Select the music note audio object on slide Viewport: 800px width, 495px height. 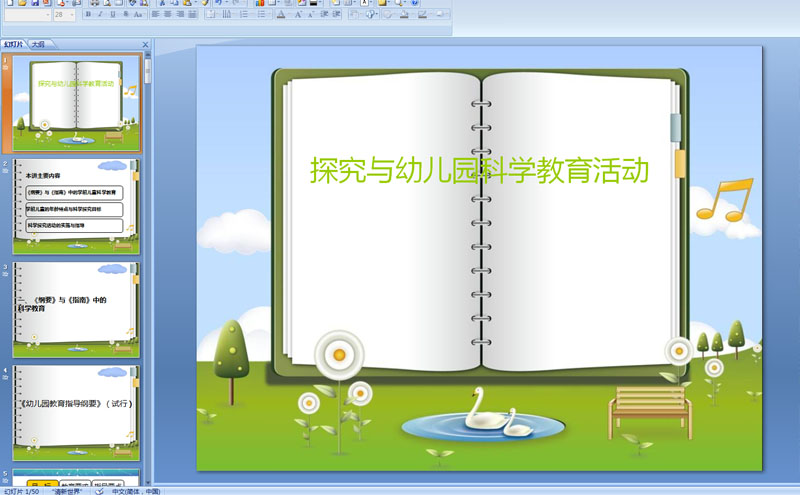coord(724,200)
